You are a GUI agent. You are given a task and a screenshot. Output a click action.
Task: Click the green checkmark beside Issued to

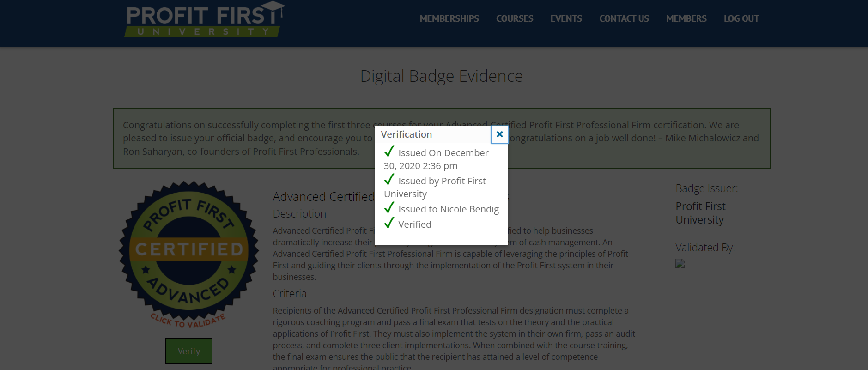(389, 207)
